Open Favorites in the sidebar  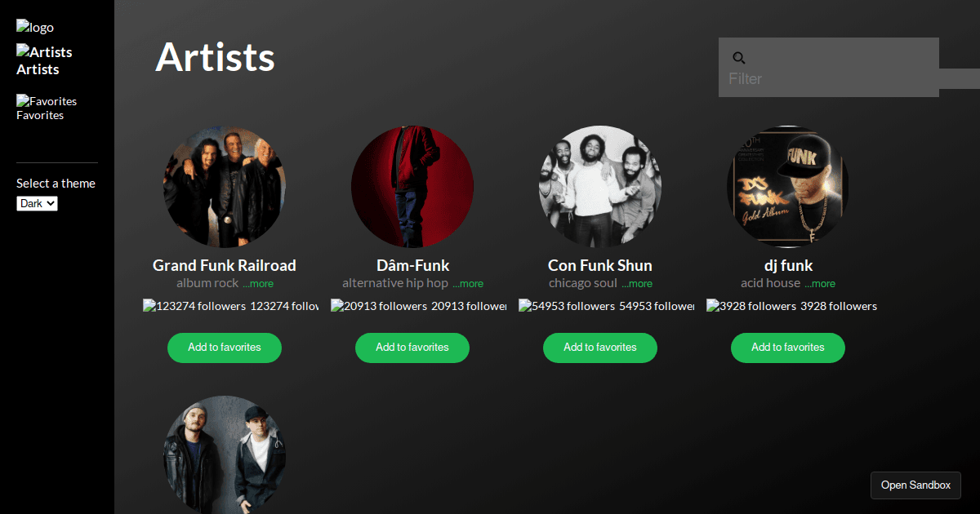[x=40, y=115]
